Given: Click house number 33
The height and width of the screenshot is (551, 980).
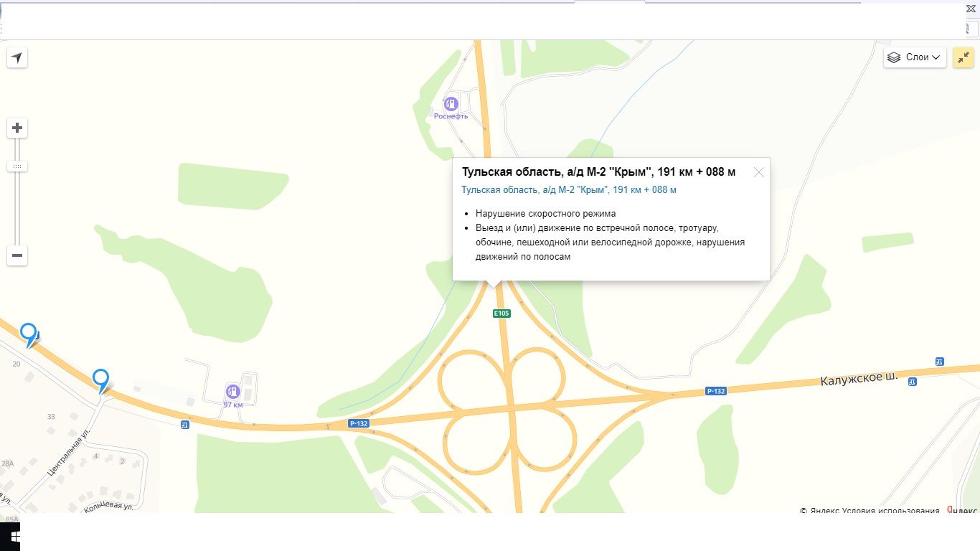Looking at the screenshot, I should click(51, 416).
